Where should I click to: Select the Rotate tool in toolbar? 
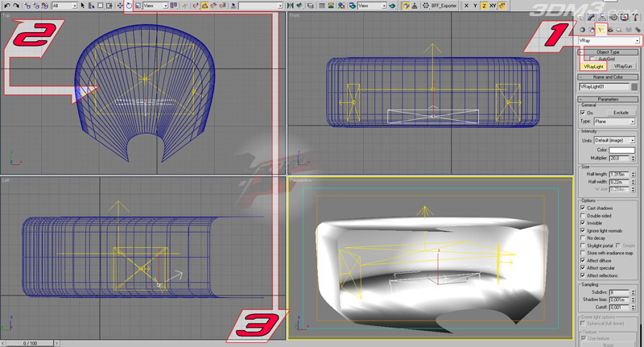point(130,6)
